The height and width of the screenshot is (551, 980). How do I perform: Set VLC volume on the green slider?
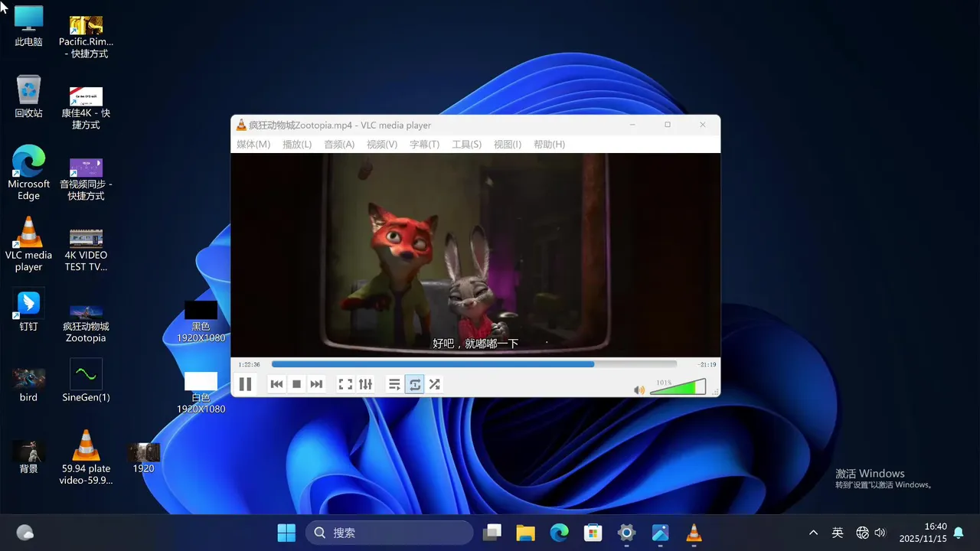point(678,387)
